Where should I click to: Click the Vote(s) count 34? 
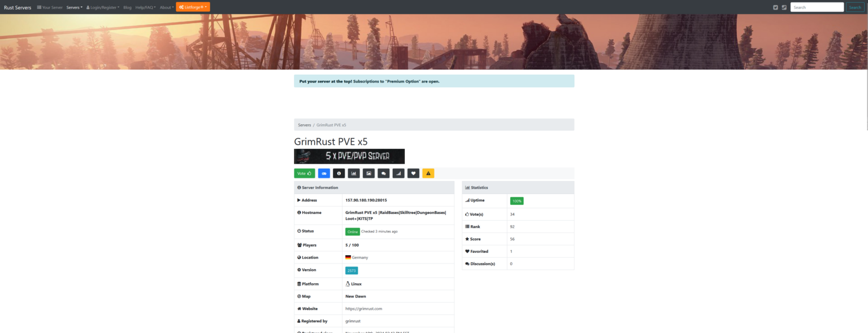tap(512, 214)
